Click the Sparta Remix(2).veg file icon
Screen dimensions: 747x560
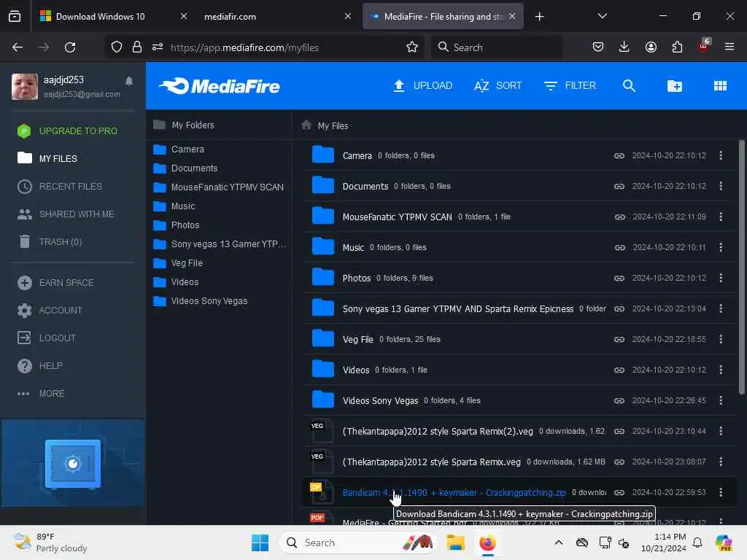pyautogui.click(x=322, y=431)
